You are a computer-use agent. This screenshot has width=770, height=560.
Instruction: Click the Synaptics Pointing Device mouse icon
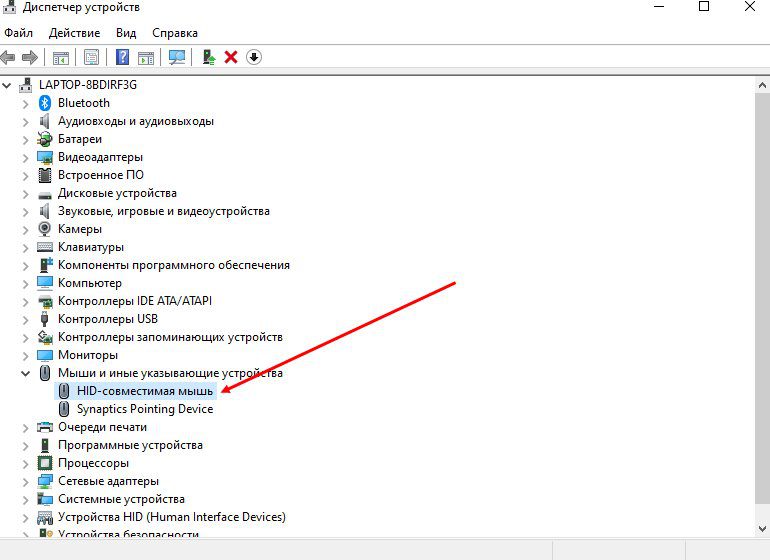(x=64, y=409)
